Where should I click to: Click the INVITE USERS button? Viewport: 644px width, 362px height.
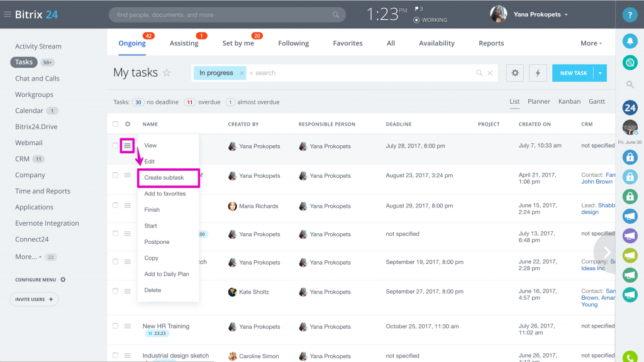(x=34, y=299)
